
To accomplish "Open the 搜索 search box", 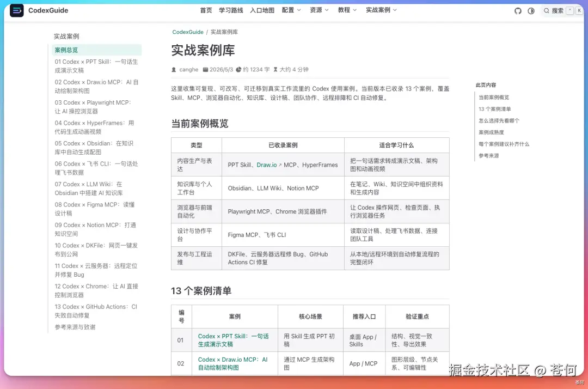I will point(563,11).
